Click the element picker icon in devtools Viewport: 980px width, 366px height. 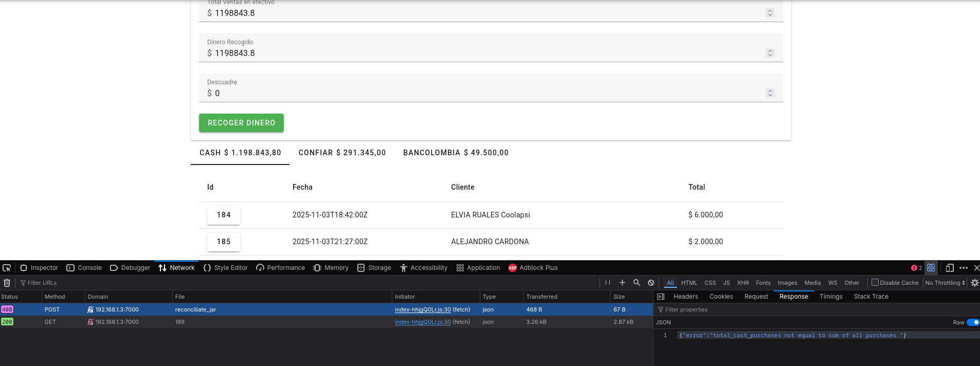[7, 268]
